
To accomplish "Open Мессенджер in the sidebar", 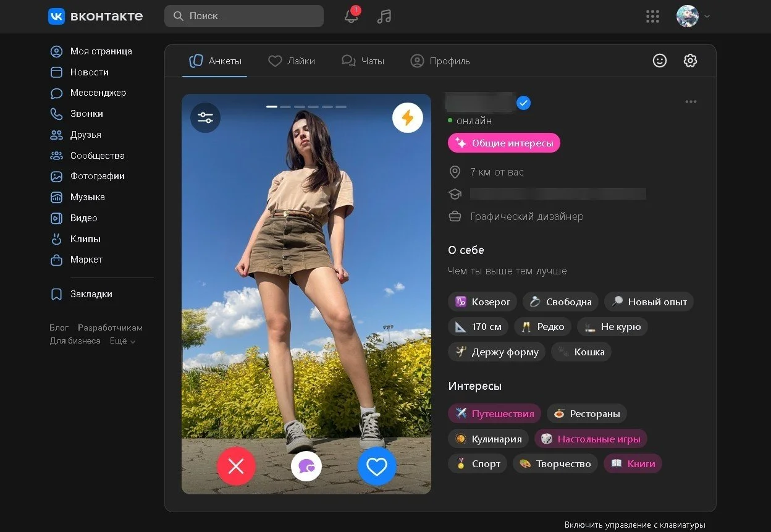I will pyautogui.click(x=98, y=93).
